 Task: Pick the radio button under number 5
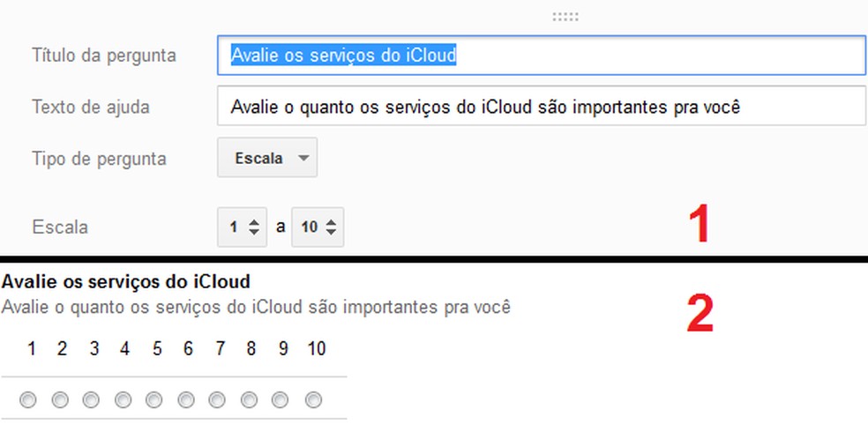click(x=155, y=400)
